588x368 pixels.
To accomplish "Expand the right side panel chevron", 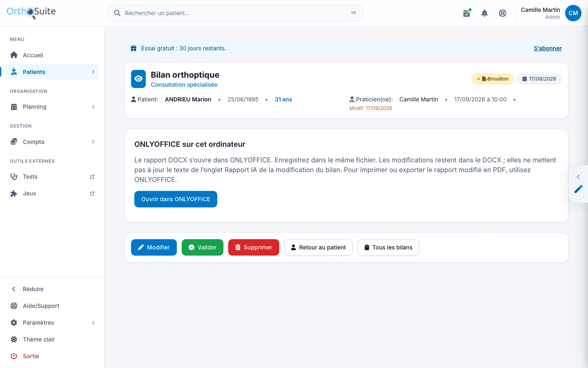I will 578,177.
